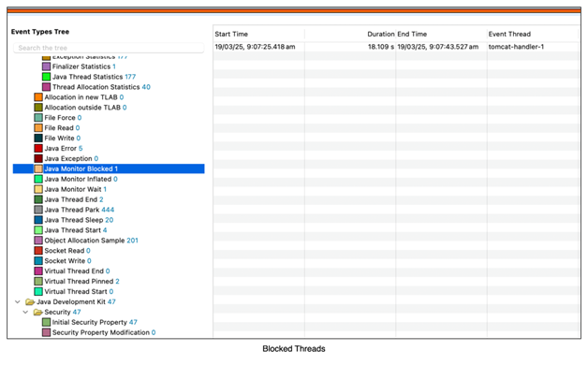Select Java Thread Statistics 177 item
588x366 pixels.
(94, 77)
